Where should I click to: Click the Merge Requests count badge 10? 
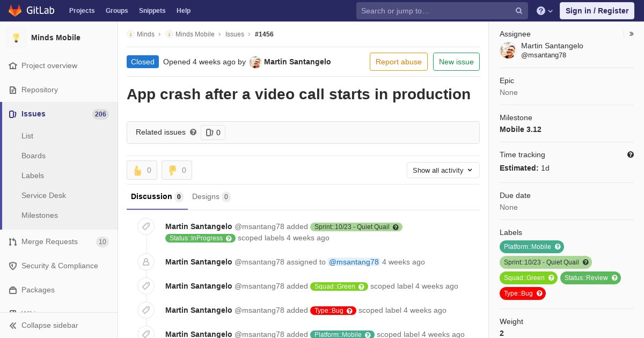point(102,242)
